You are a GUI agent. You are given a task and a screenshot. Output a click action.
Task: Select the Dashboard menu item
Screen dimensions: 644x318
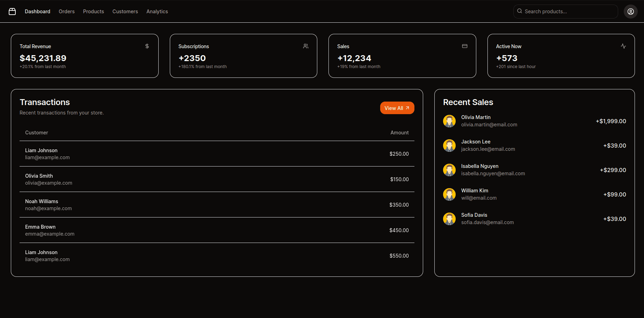point(37,11)
